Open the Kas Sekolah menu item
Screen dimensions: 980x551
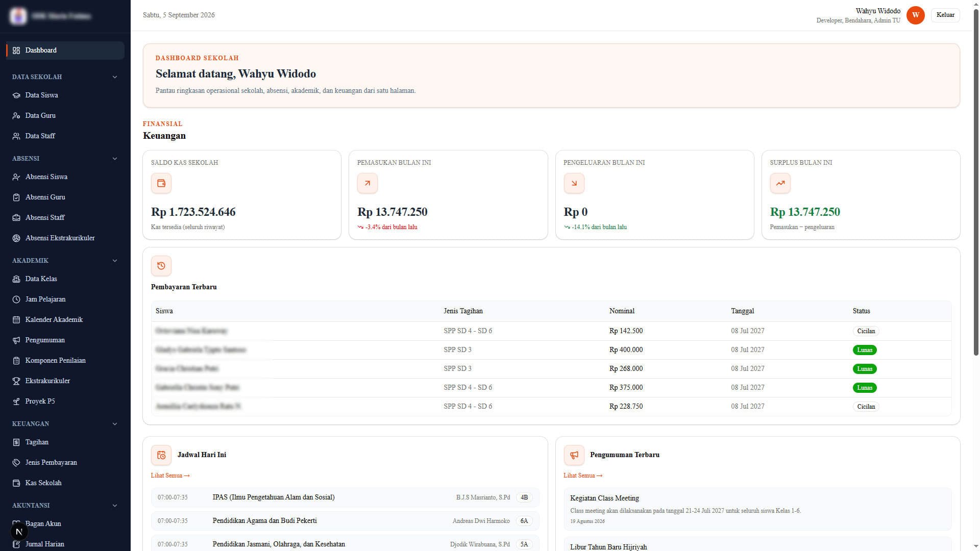[x=65, y=483]
